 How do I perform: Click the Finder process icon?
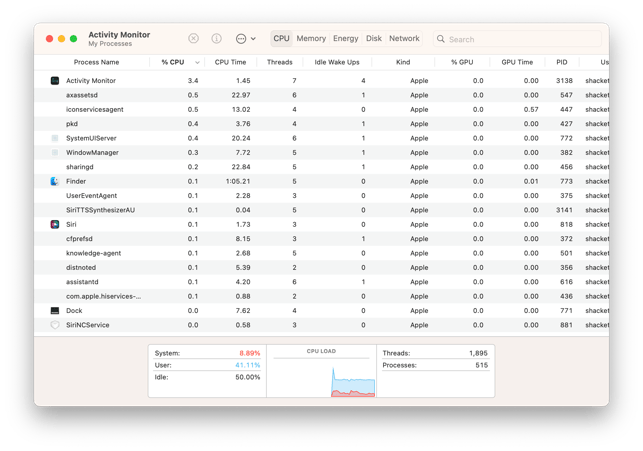click(55, 181)
